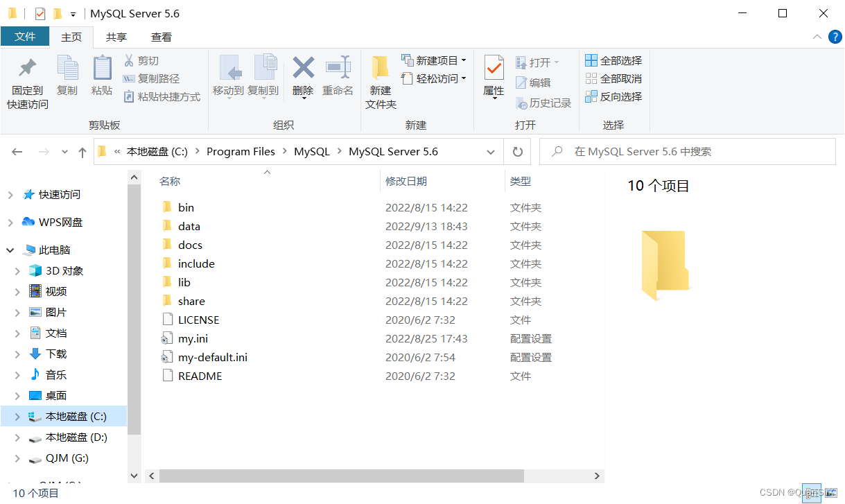Open Properties (属性) in the ribbon
The height and width of the screenshot is (504, 845).
pos(494,76)
